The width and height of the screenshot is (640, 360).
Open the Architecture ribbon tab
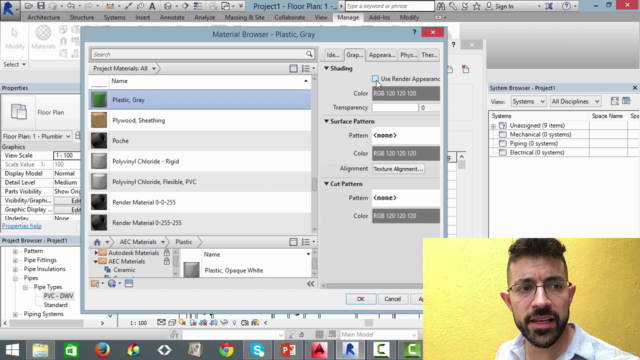click(44, 18)
